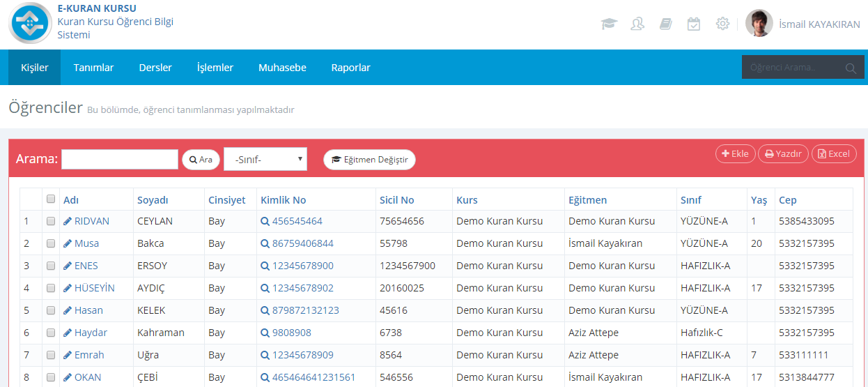The height and width of the screenshot is (387, 868).
Task: Toggle the select-all checkbox in table header
Action: [x=51, y=199]
